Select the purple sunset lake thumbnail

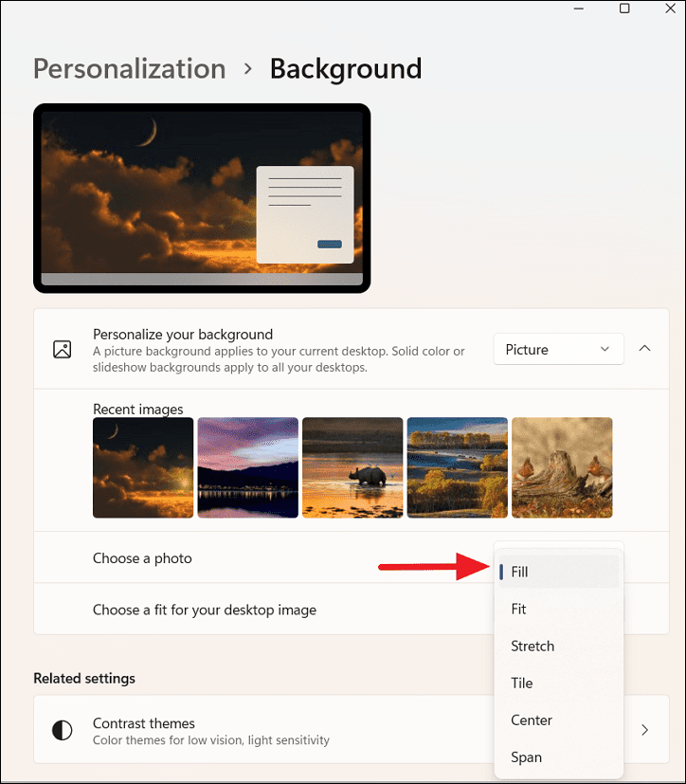(248, 467)
